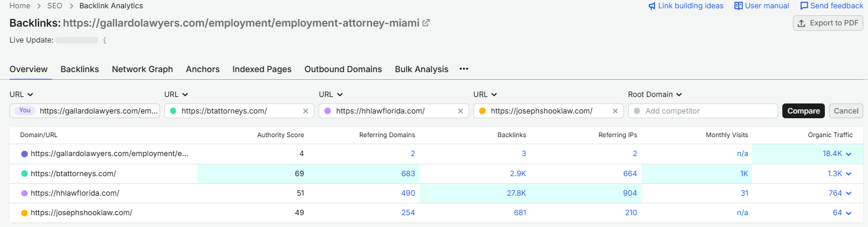Viewport: 868px width, 227px height.
Task: Open the Anchors tab
Action: coord(203,69)
